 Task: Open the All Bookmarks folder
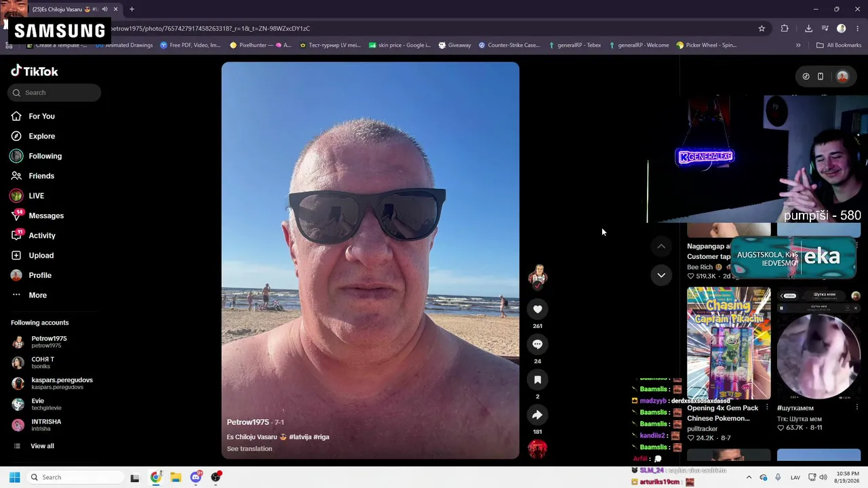coord(839,45)
